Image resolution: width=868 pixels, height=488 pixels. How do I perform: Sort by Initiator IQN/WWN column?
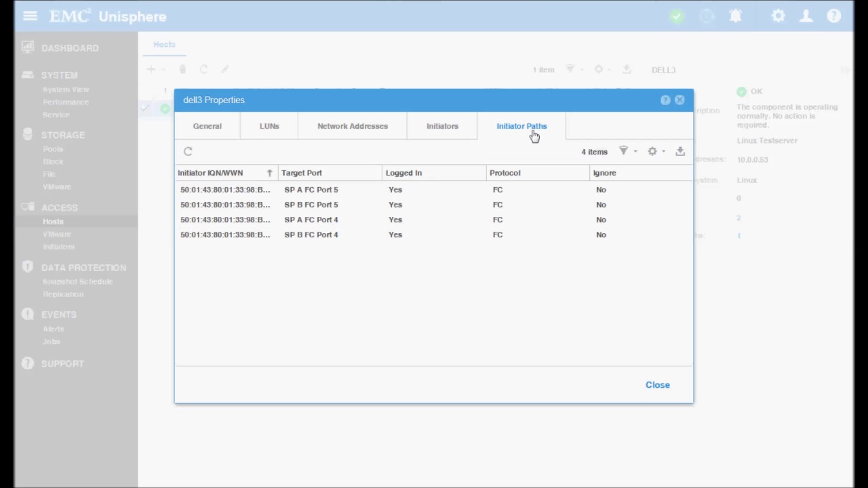click(x=226, y=173)
